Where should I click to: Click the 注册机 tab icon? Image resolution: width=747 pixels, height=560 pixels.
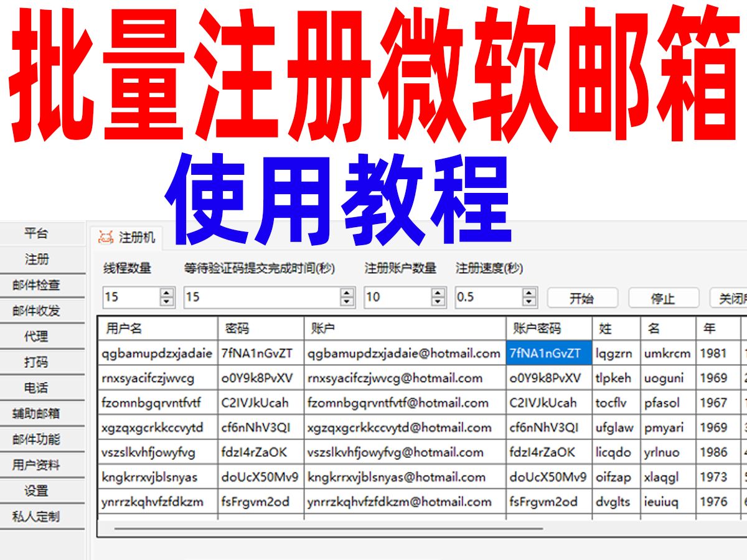point(106,237)
